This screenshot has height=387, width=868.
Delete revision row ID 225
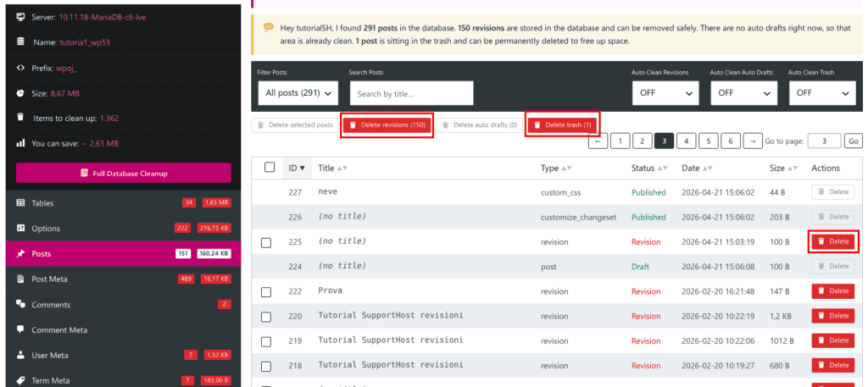coord(833,241)
